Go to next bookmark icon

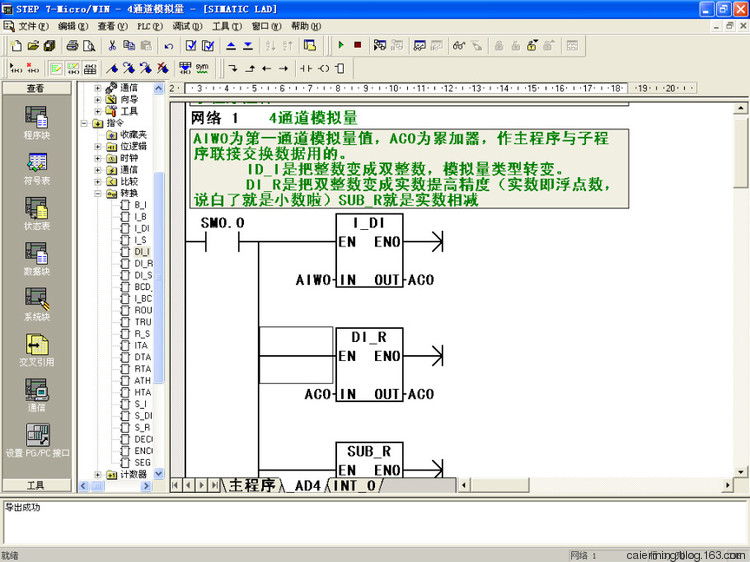click(x=129, y=68)
